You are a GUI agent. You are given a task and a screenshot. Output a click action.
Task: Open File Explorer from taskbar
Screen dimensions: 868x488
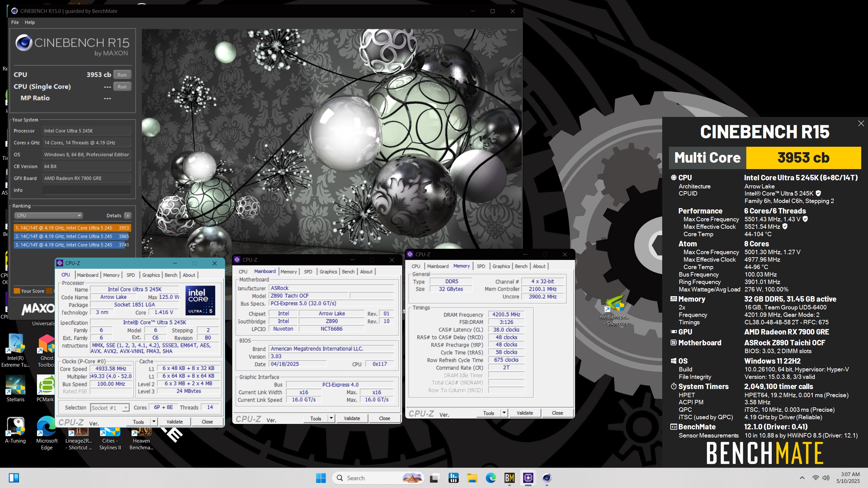click(x=472, y=478)
